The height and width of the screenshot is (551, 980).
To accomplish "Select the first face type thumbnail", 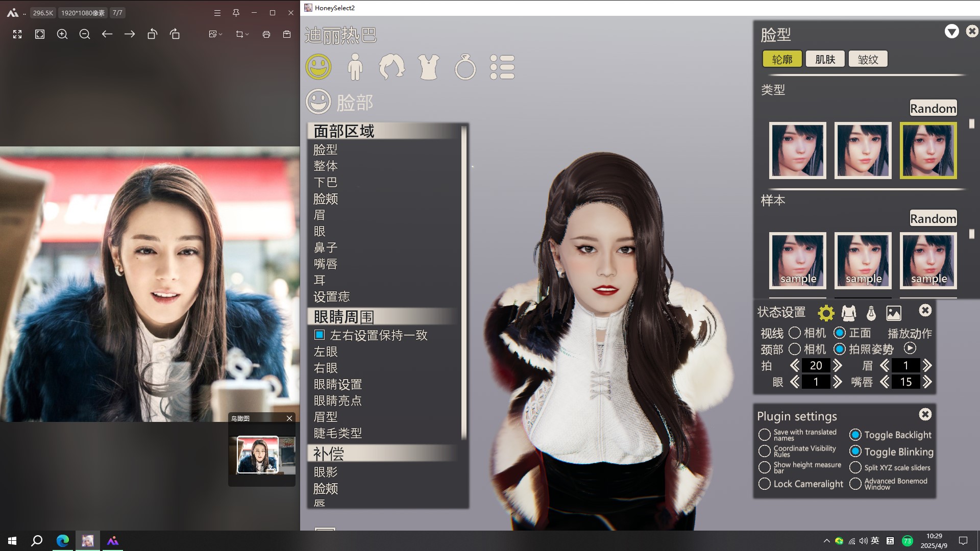I will tap(797, 151).
